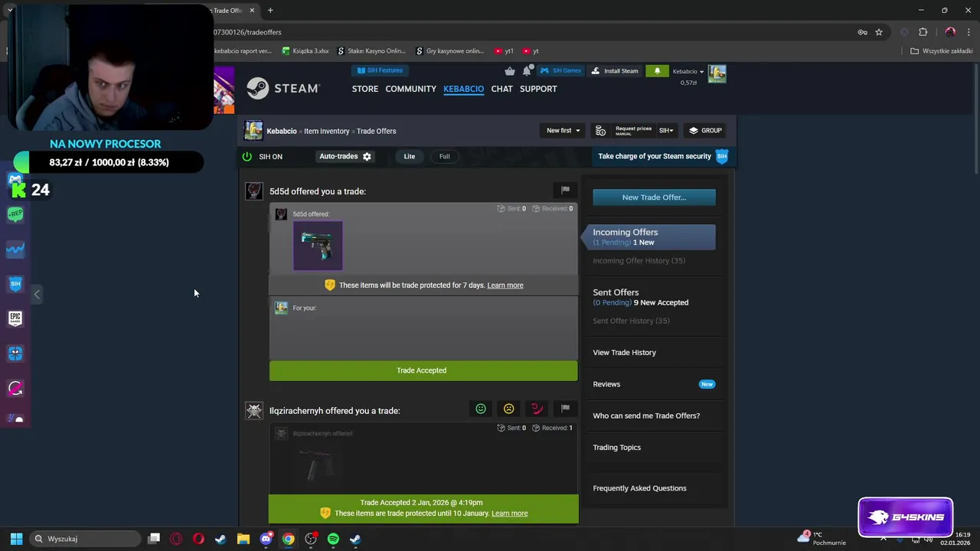Screen dimensions: 980x551
Task: Click the GROUP button
Action: [x=705, y=130]
